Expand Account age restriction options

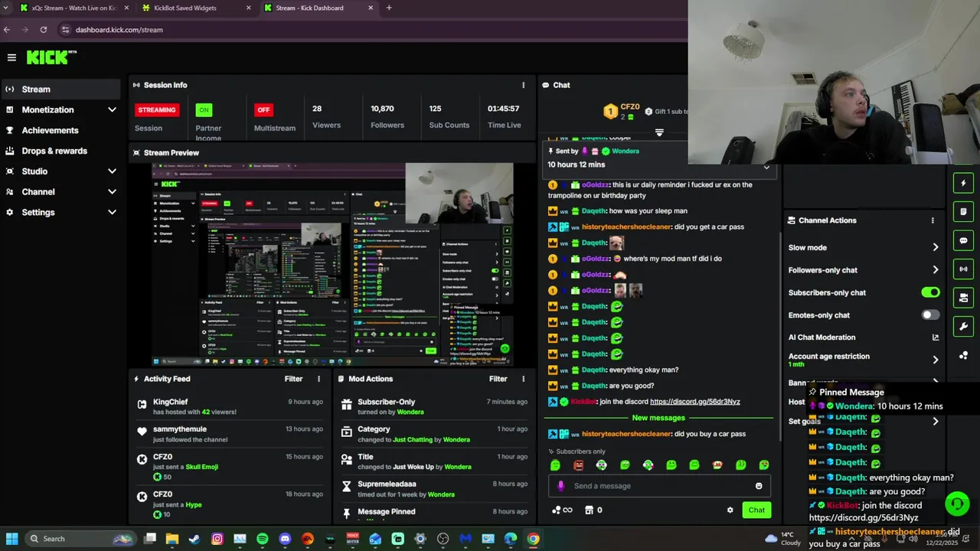[x=936, y=360]
